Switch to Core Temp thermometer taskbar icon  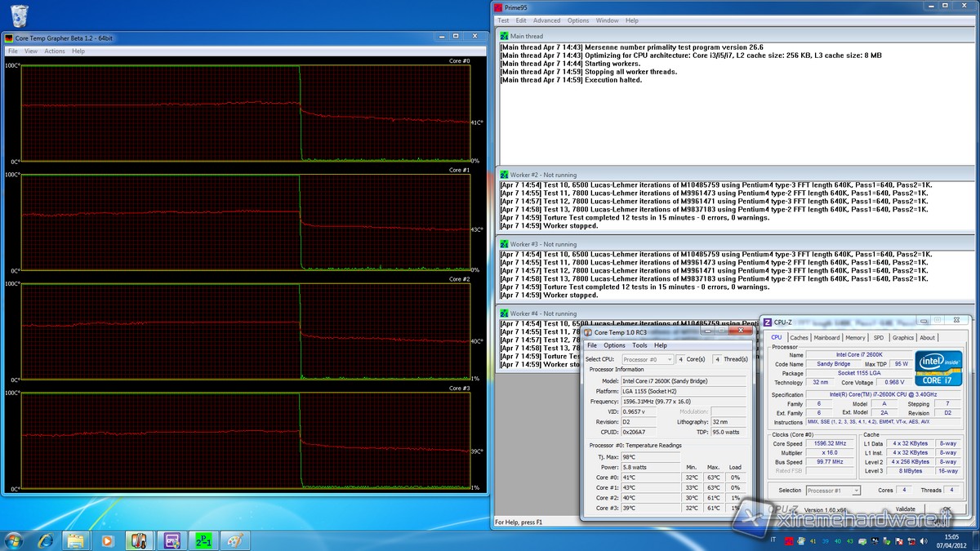140,540
